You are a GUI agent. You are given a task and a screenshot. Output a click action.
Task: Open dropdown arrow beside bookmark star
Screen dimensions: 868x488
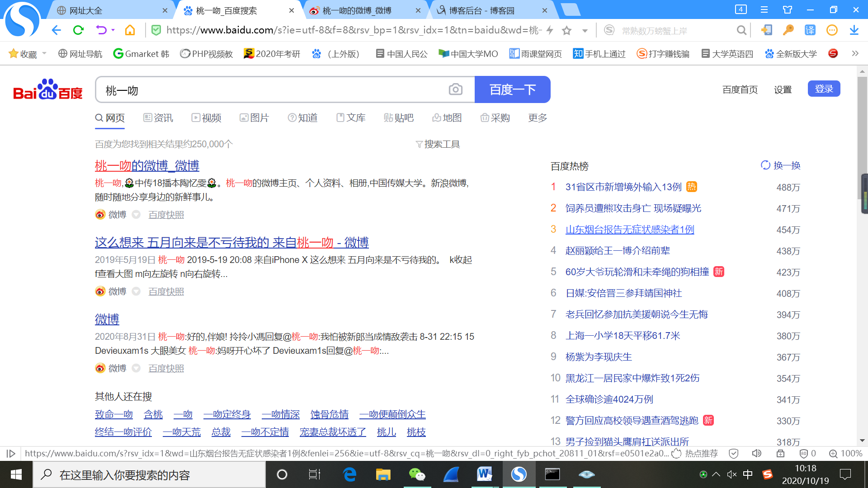(x=585, y=31)
